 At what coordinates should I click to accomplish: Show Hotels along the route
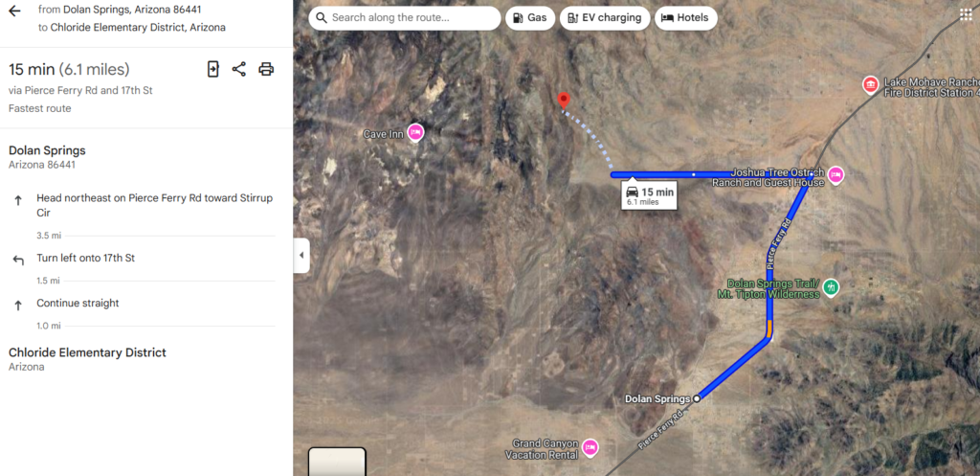(x=685, y=18)
